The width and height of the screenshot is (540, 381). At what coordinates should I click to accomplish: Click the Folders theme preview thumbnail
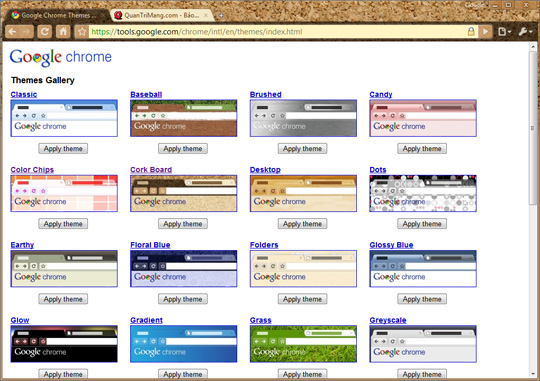tap(303, 269)
